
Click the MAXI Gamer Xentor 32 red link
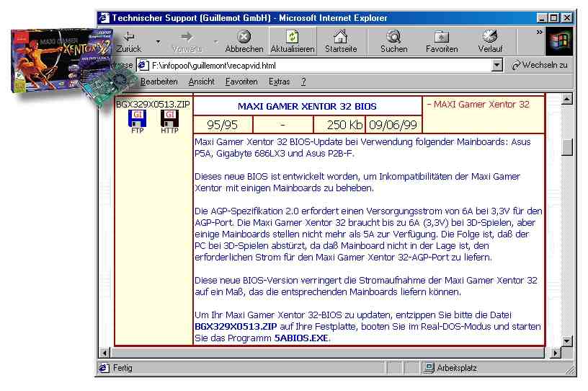point(481,105)
